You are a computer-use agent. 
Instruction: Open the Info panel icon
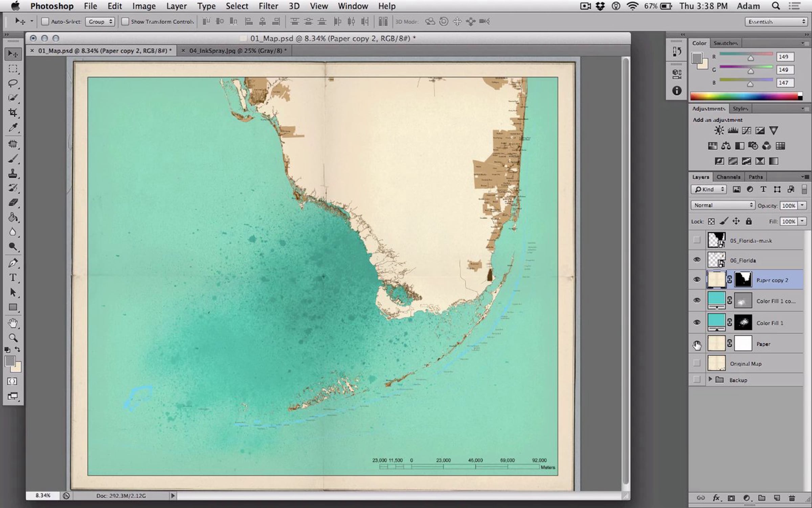(677, 90)
